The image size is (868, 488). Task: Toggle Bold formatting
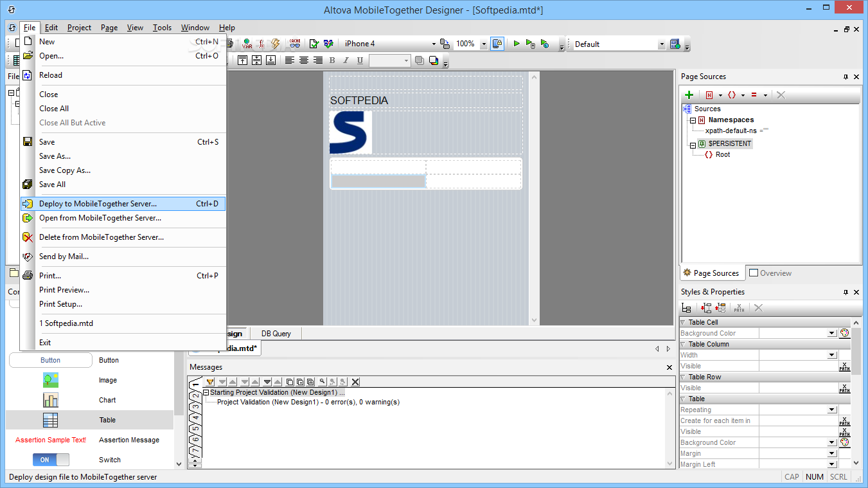tap(332, 60)
